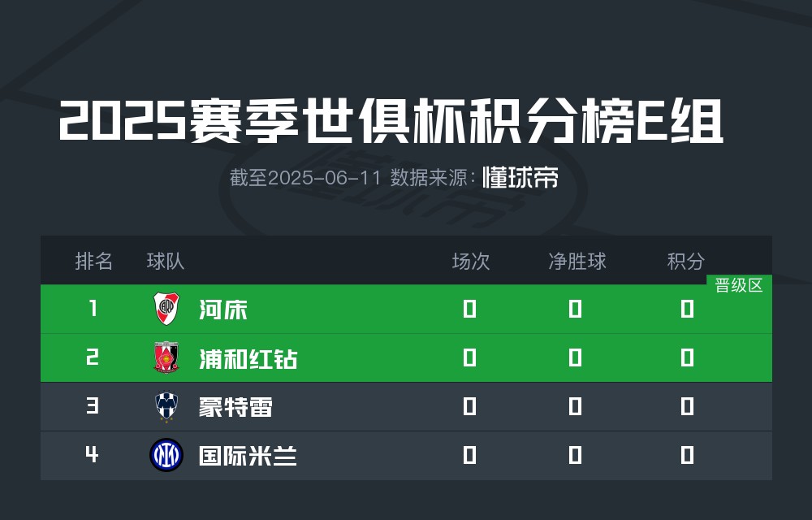Click the 懂球帝 source logo
Viewport: 812px width, 520px height.
[x=520, y=178]
